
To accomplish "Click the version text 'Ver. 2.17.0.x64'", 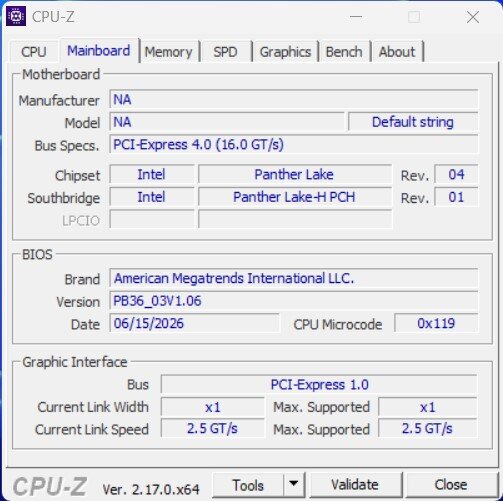I will 151,489.
